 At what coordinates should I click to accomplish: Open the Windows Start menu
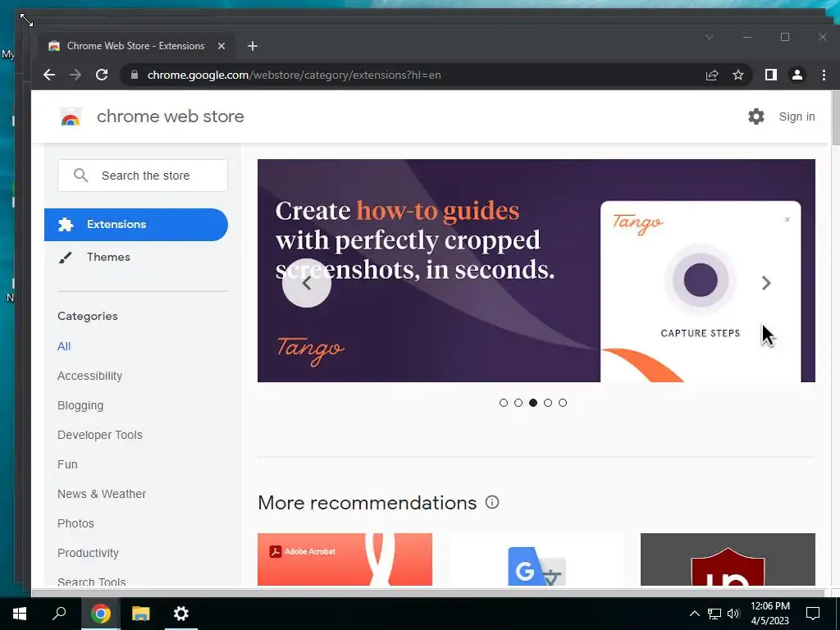click(x=20, y=614)
